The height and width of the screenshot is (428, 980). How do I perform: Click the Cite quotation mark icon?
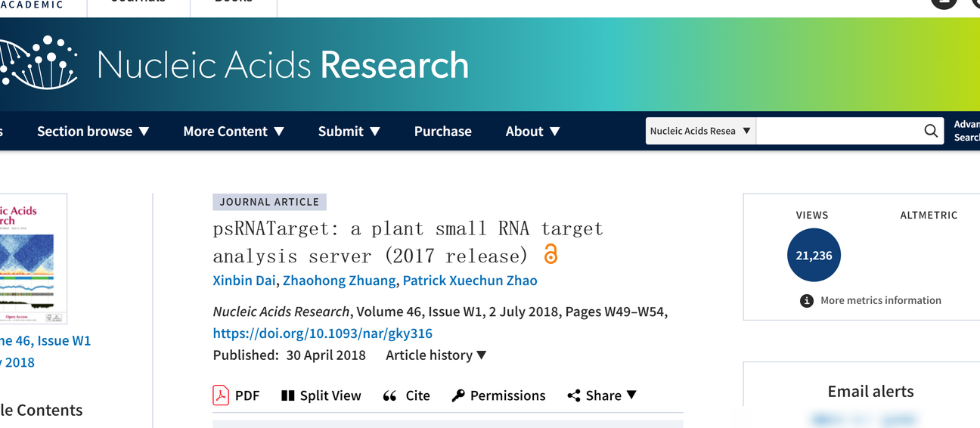[x=389, y=395]
